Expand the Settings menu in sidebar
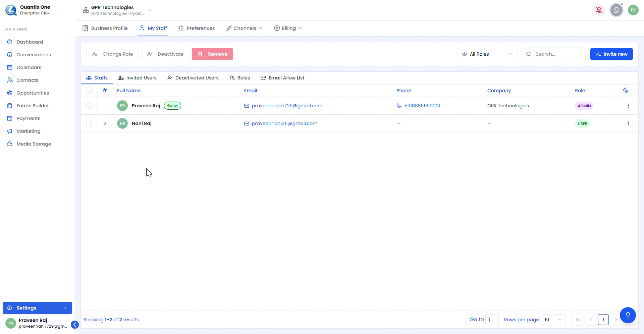This screenshot has width=644, height=334. point(37,308)
